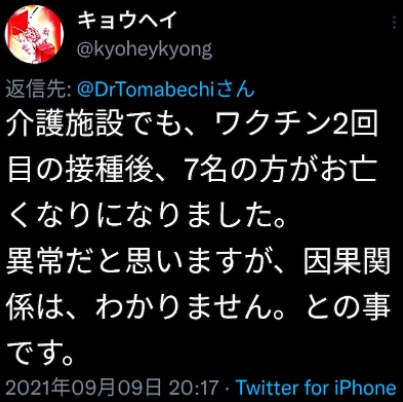Open the @DrTomabechi mention link

pyautogui.click(x=145, y=89)
